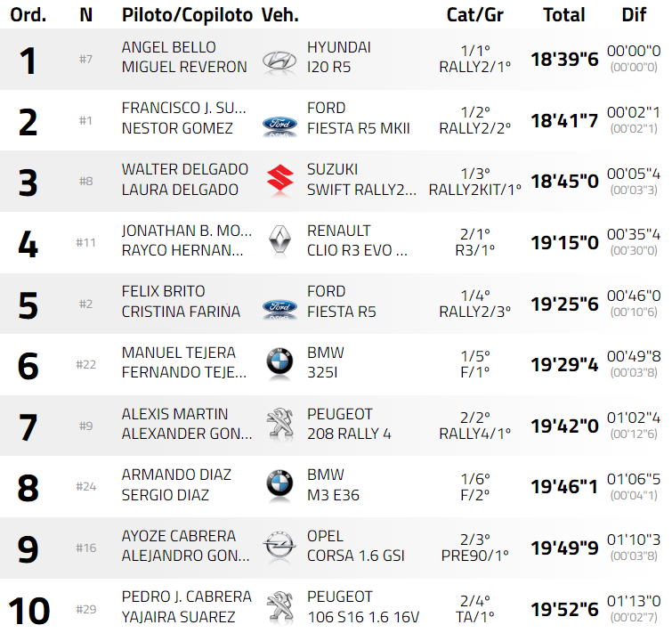Click driver name ARMANDO DIAZ
The width and height of the screenshot is (672, 633).
pos(176,475)
